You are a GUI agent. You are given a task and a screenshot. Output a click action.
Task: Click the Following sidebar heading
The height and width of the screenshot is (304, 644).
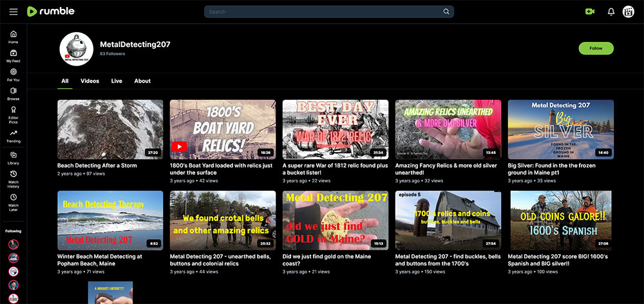(x=14, y=231)
